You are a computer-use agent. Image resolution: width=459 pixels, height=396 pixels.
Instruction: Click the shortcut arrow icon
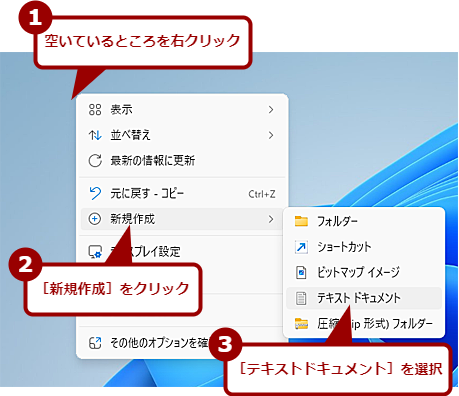[301, 247]
